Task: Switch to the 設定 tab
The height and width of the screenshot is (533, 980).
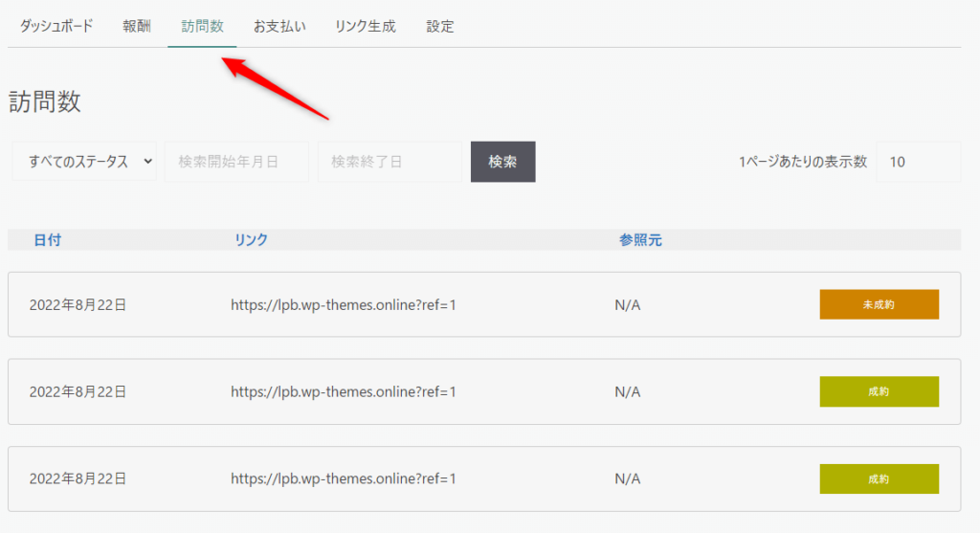Action: click(440, 27)
